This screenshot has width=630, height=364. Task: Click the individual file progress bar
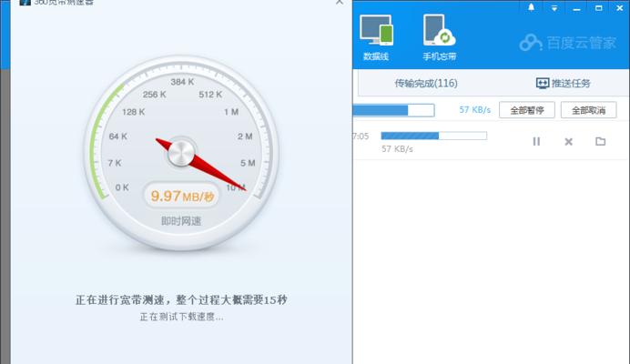434,136
